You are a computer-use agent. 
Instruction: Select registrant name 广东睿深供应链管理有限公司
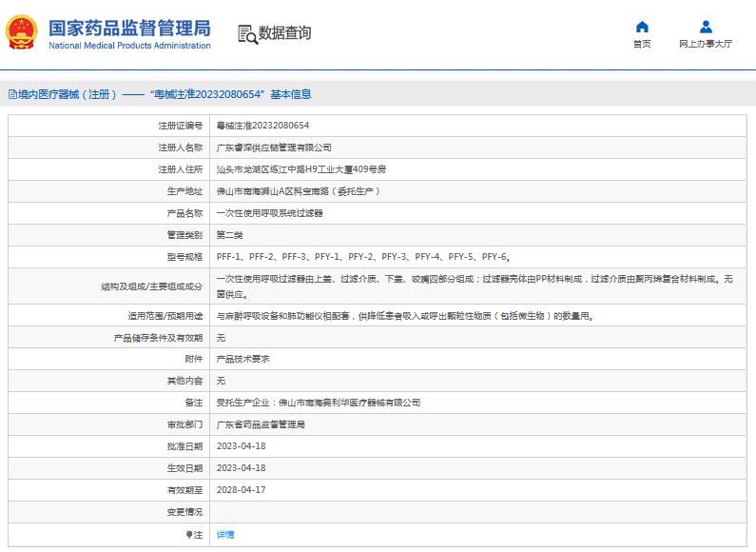pos(274,148)
